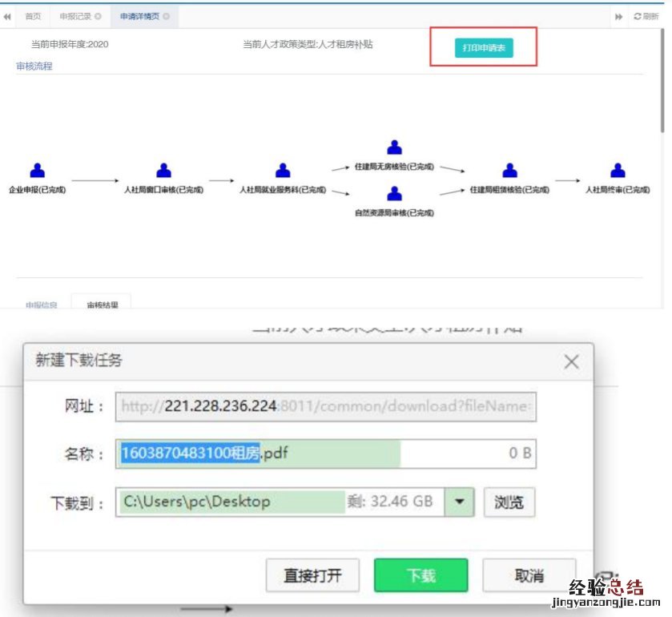
Task: Select the 申请详情页 tab
Action: (x=139, y=16)
